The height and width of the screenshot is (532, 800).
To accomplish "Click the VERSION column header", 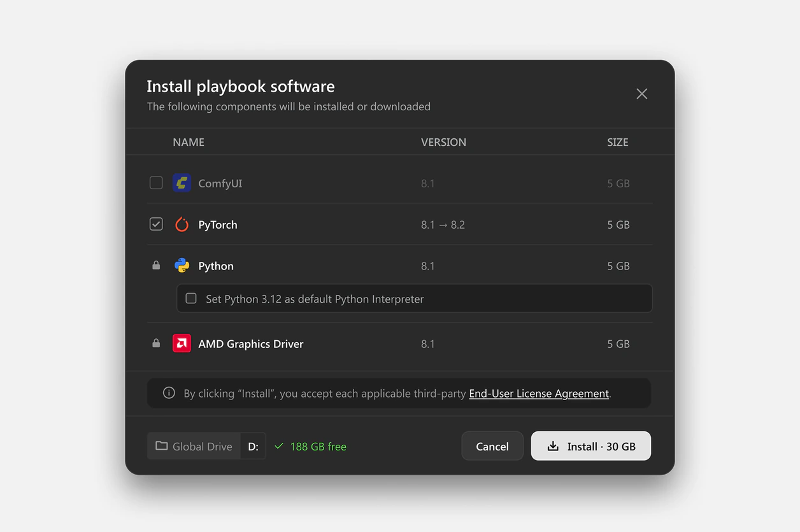I will coord(443,142).
